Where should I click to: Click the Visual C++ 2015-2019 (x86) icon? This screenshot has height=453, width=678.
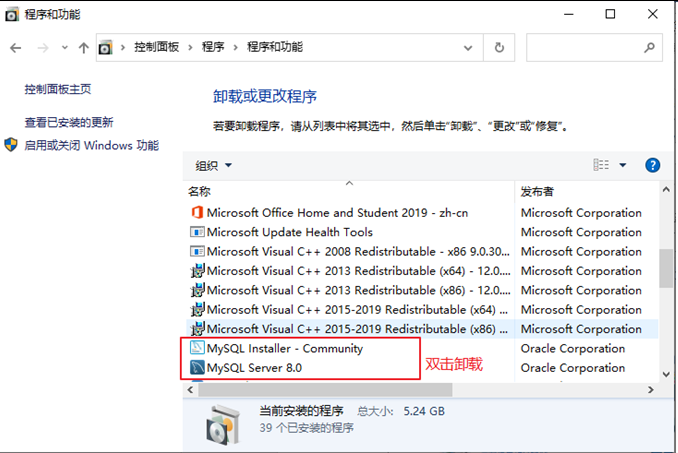[197, 329]
